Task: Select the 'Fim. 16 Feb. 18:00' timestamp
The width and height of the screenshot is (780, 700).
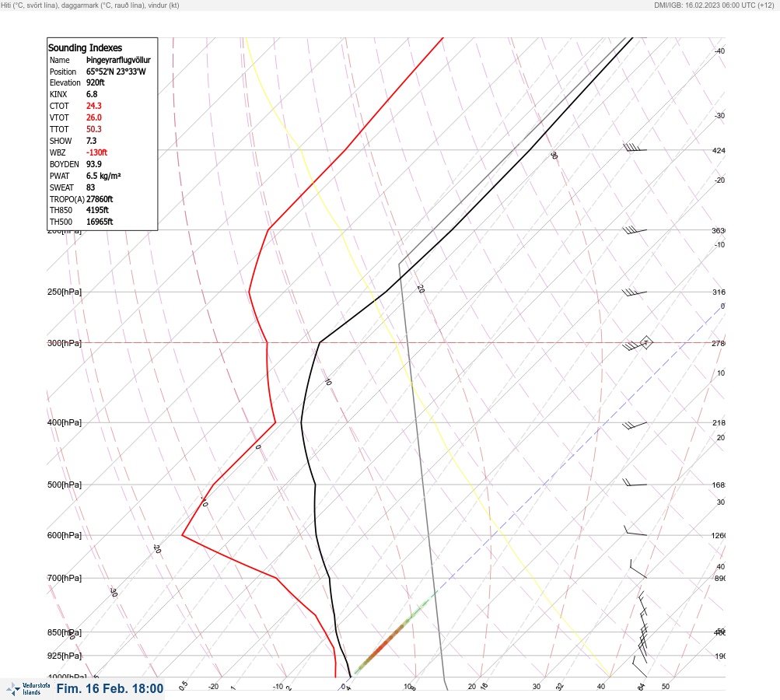Action: pyautogui.click(x=110, y=688)
